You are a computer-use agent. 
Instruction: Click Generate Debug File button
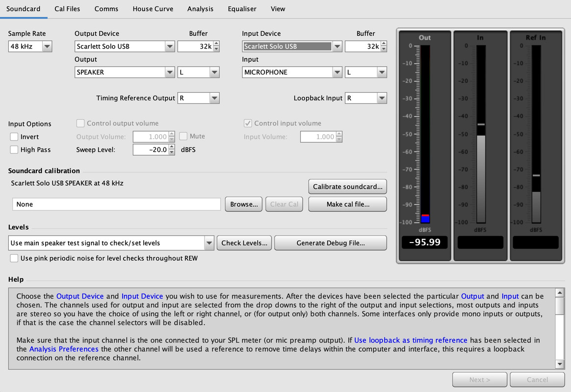click(x=330, y=243)
